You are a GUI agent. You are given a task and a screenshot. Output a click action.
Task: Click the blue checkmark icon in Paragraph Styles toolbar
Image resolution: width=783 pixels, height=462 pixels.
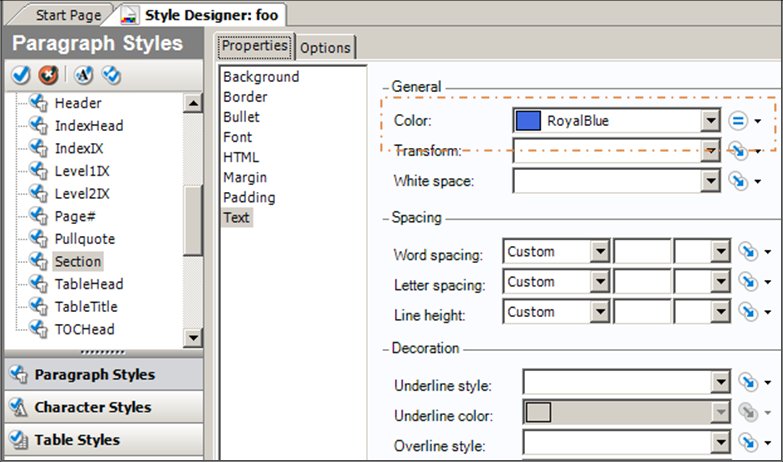[x=20, y=75]
